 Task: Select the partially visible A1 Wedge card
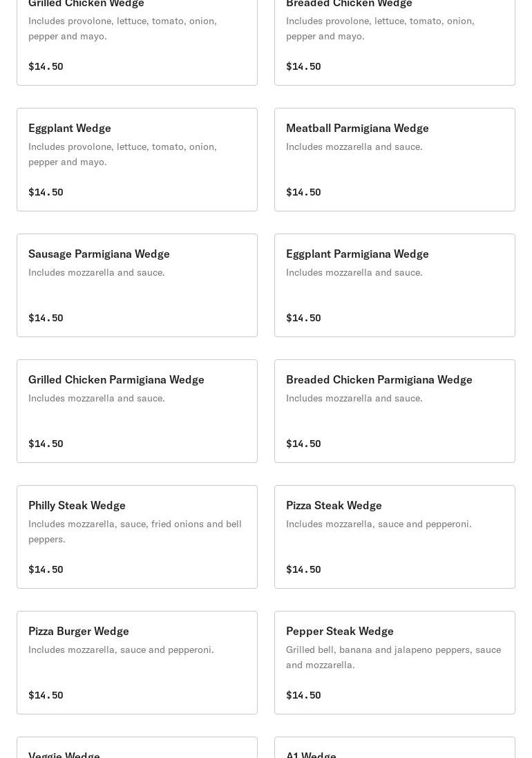(x=395, y=749)
